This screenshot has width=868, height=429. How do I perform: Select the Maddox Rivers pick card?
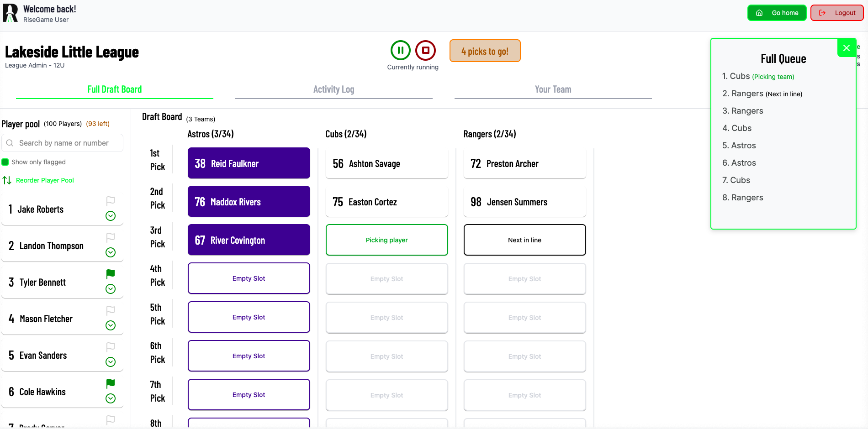249,201
